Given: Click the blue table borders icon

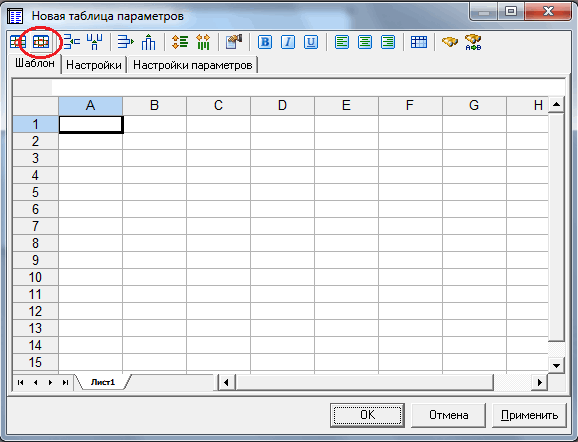Looking at the screenshot, I should click(419, 42).
